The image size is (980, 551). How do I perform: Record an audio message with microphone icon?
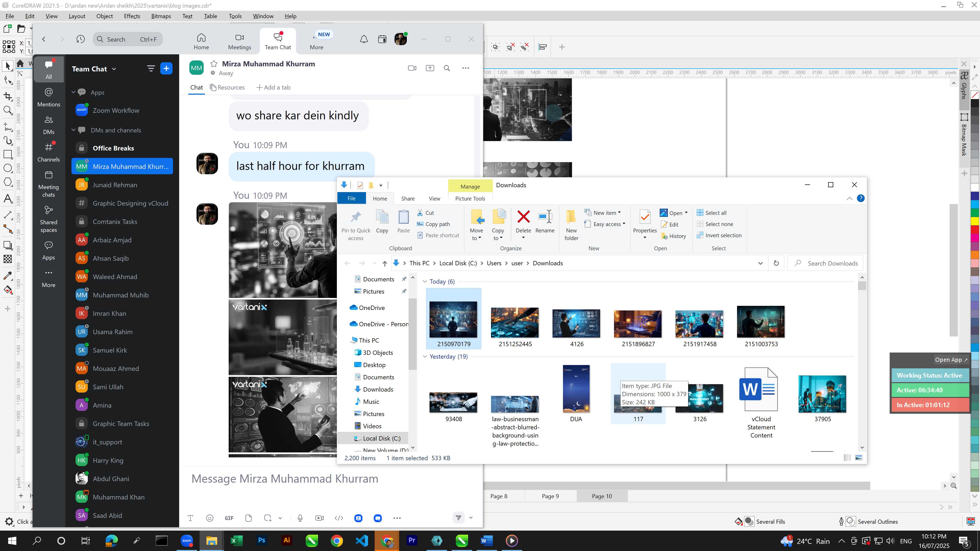click(300, 518)
